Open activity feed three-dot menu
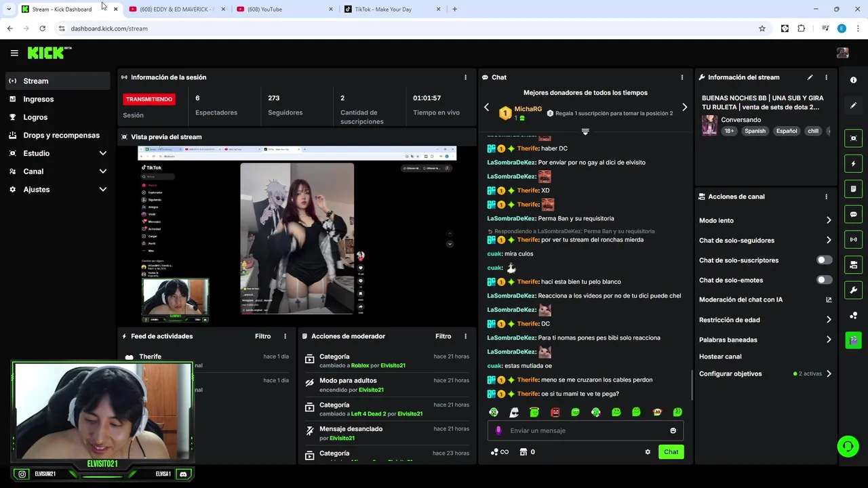 (x=285, y=336)
